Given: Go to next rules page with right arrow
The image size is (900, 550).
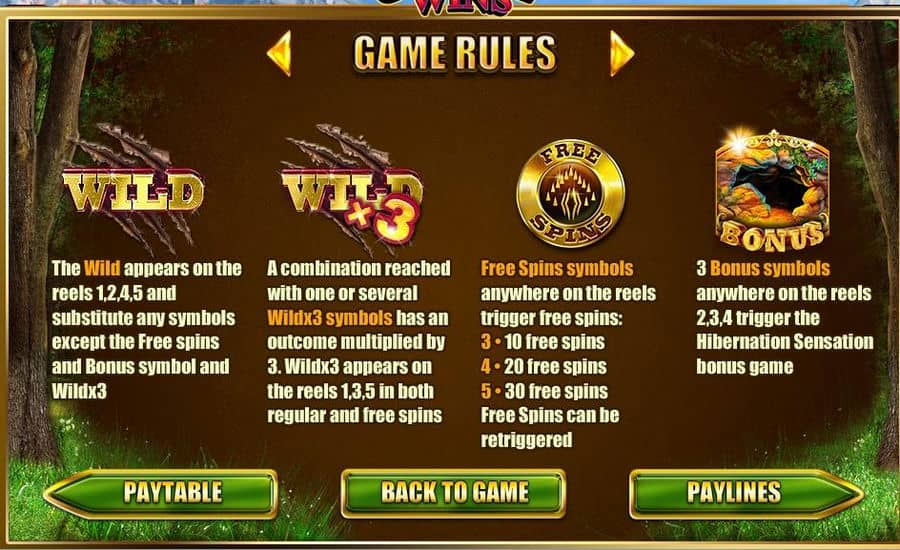Looking at the screenshot, I should pyautogui.click(x=622, y=53).
